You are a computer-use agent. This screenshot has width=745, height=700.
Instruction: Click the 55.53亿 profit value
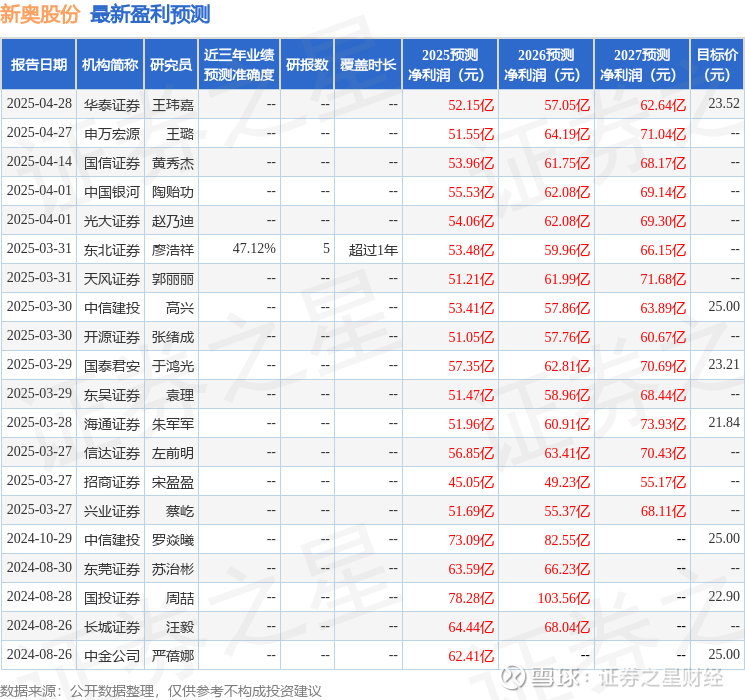(471, 192)
